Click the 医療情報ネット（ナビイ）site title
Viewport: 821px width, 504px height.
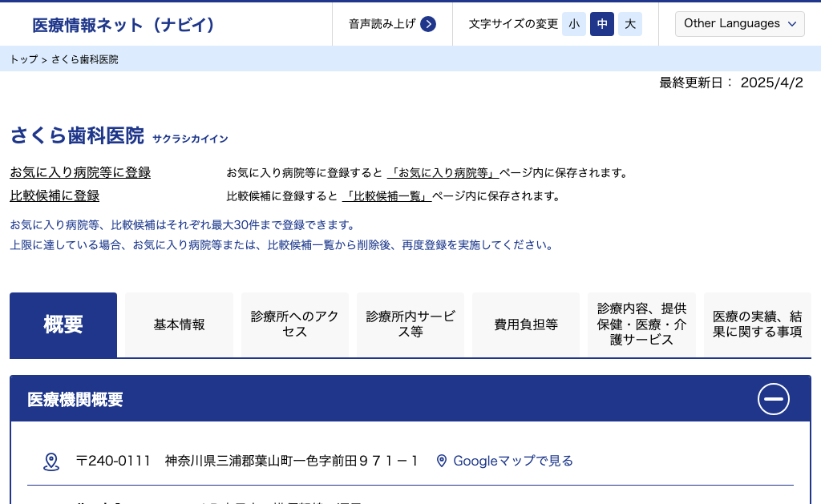(123, 25)
